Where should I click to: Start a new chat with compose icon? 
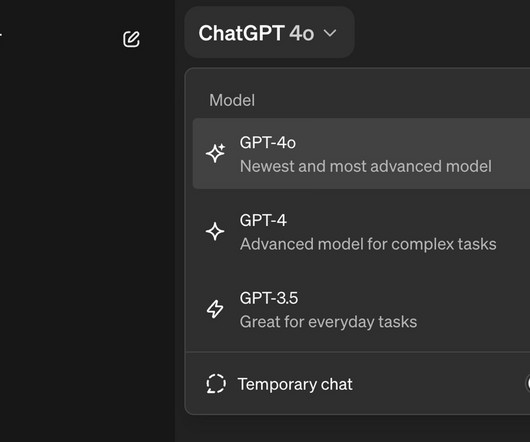click(x=131, y=39)
